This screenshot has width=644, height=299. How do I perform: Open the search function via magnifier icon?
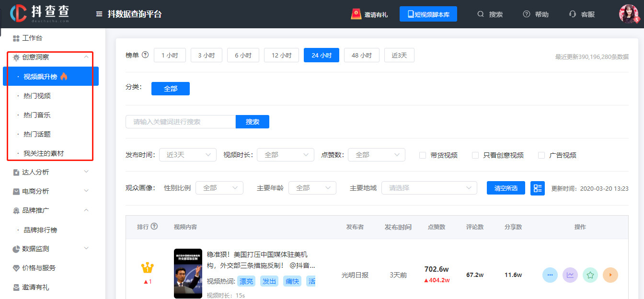(481, 14)
